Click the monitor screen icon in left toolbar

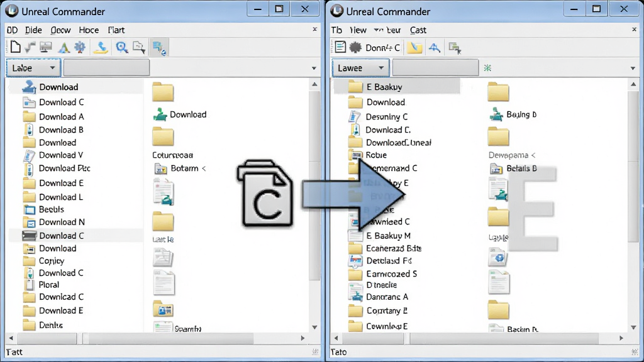45,47
